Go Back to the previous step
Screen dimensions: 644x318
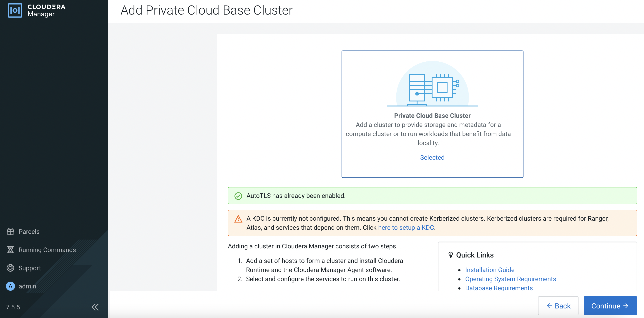(558, 305)
